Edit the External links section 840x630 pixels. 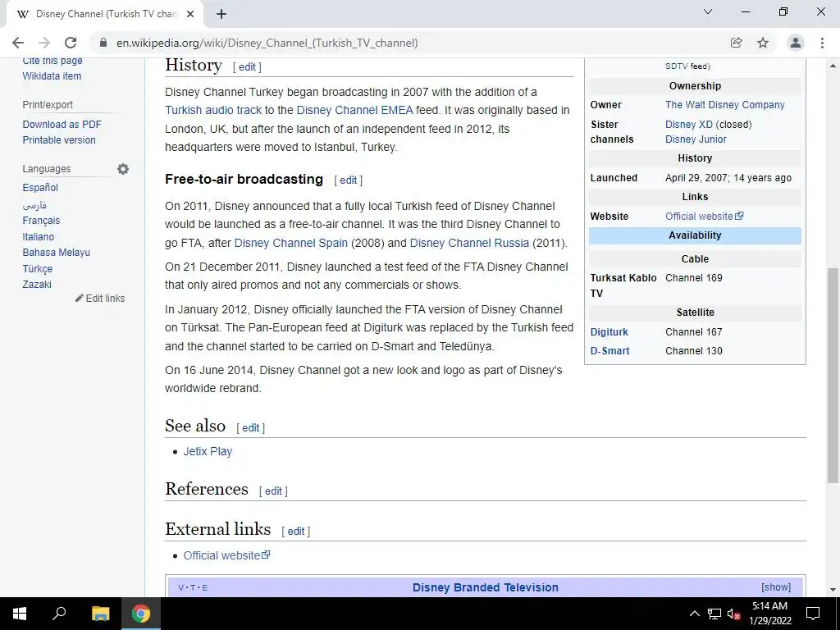coord(295,532)
